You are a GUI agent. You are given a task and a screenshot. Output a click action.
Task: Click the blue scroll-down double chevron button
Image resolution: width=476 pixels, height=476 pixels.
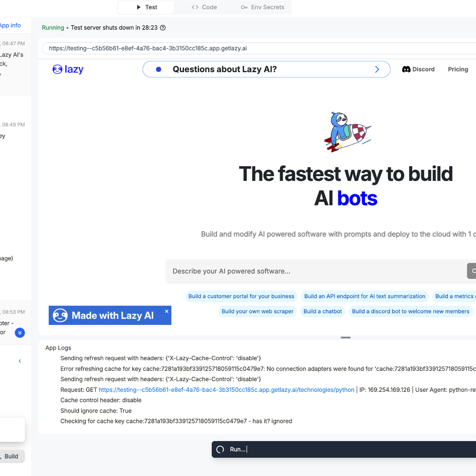click(20, 333)
